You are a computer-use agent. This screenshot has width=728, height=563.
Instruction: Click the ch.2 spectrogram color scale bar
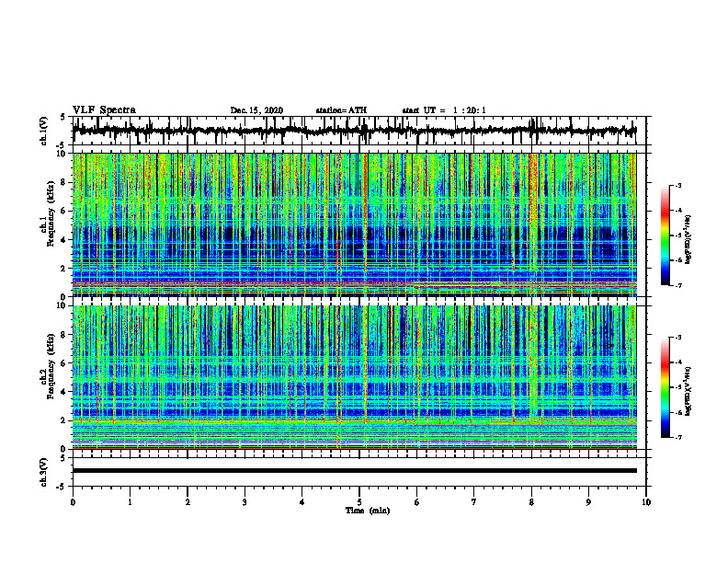click(x=665, y=387)
